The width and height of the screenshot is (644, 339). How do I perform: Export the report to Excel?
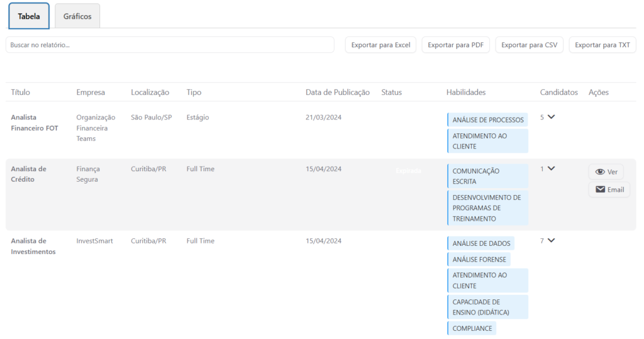(380, 45)
